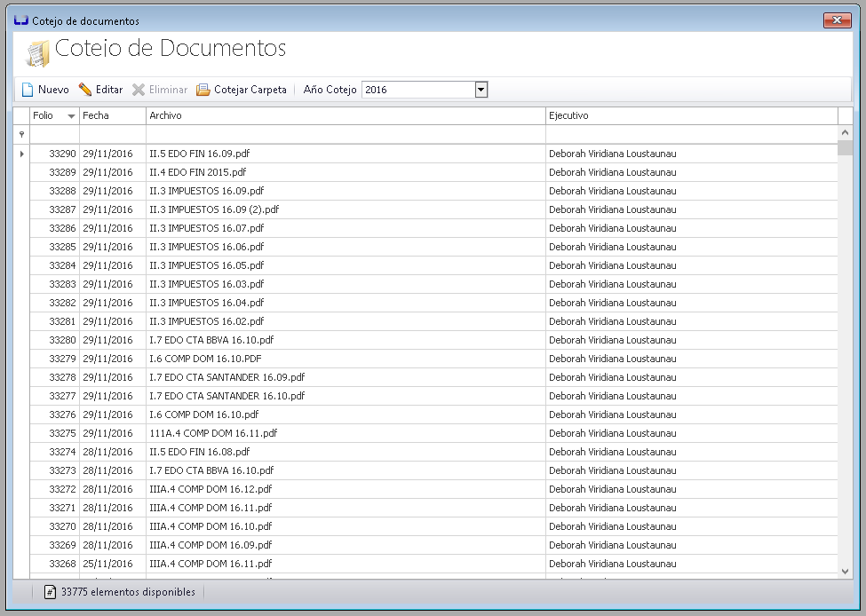Click the Editar button label
Viewport: 866px width, 616px height.
point(109,90)
